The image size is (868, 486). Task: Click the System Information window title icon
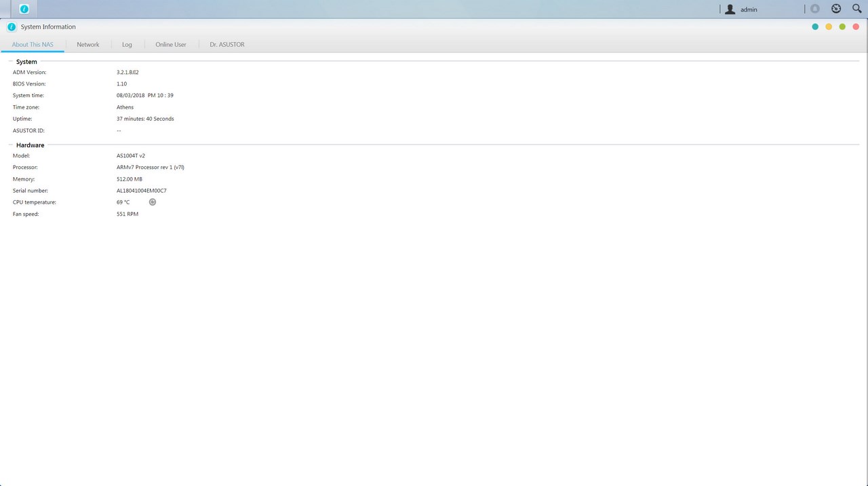tap(12, 27)
